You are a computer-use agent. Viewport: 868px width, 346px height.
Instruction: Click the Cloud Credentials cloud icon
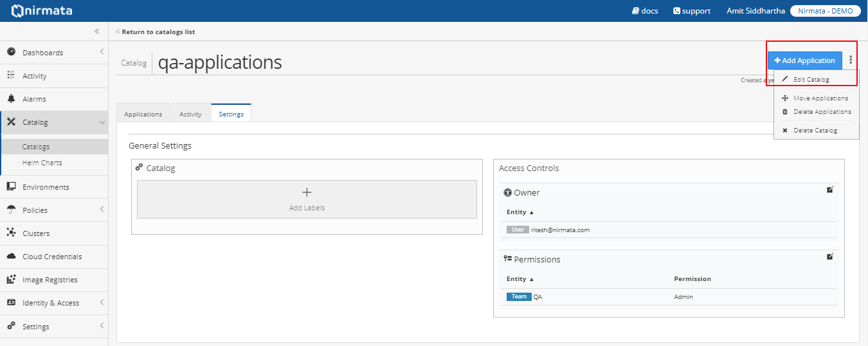(x=11, y=256)
